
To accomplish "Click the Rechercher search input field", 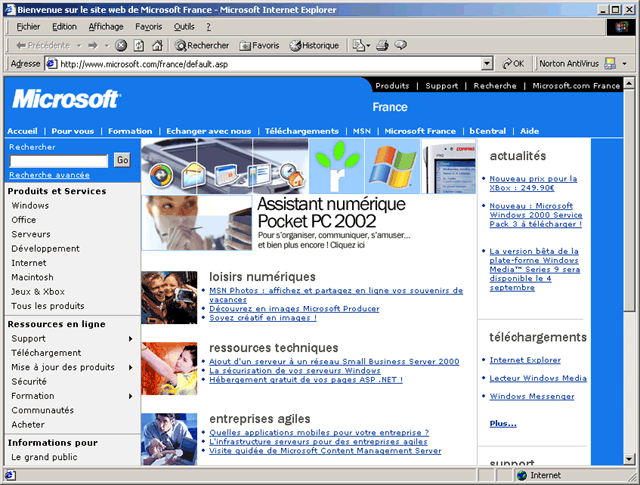I will [x=59, y=161].
